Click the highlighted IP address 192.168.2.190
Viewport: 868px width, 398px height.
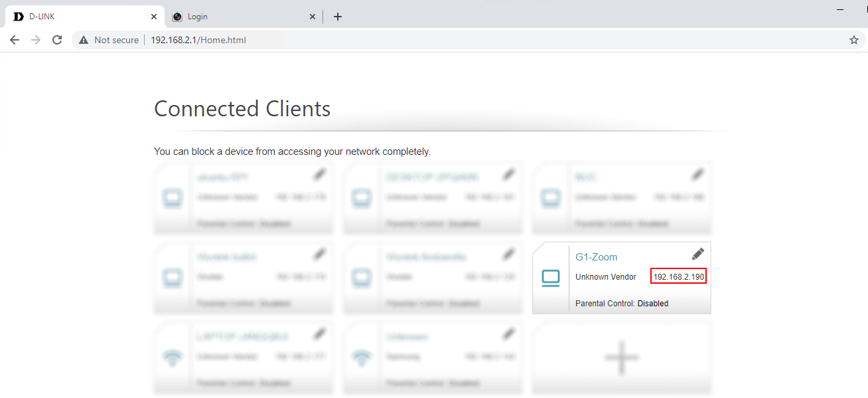pyautogui.click(x=678, y=276)
